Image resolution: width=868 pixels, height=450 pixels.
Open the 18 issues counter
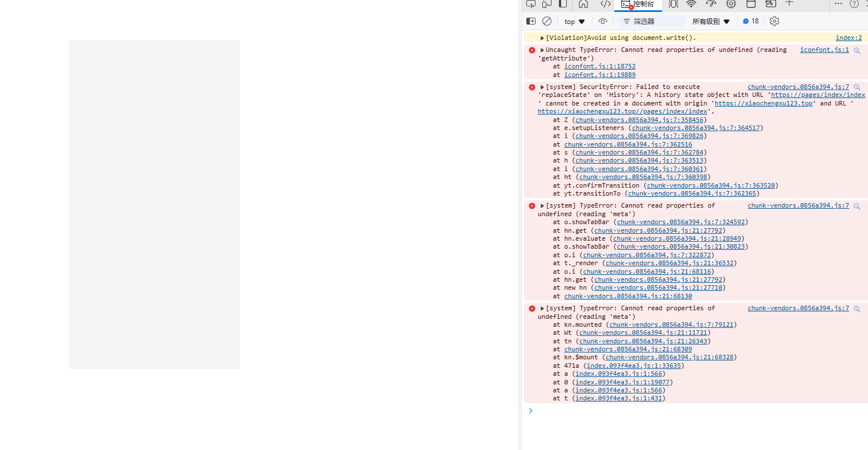point(751,21)
